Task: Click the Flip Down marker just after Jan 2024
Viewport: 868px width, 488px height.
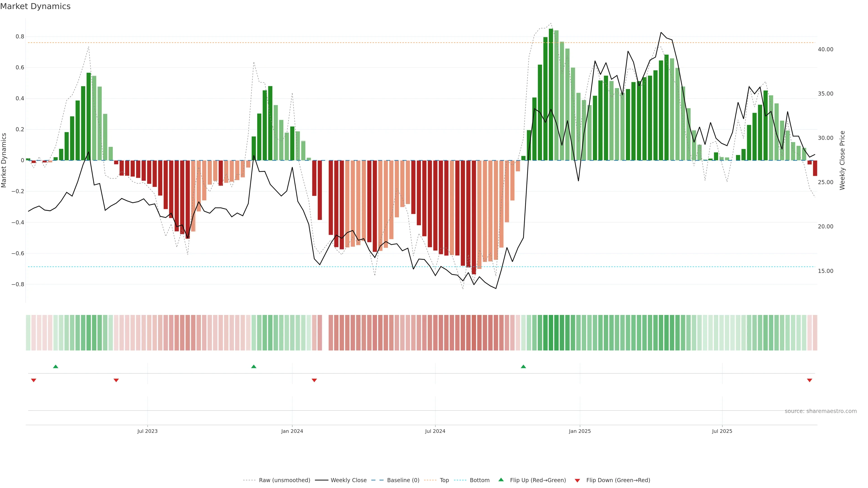Action: 314,380
